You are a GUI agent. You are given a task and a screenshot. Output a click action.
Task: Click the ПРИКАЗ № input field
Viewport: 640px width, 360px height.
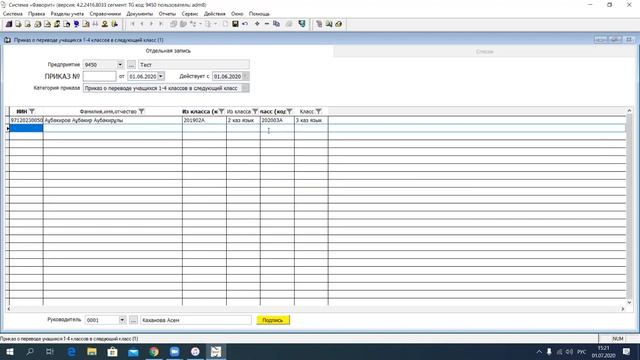point(100,76)
